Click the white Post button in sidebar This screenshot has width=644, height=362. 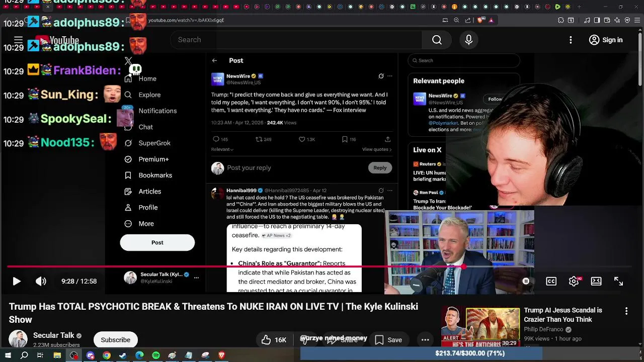(157, 242)
